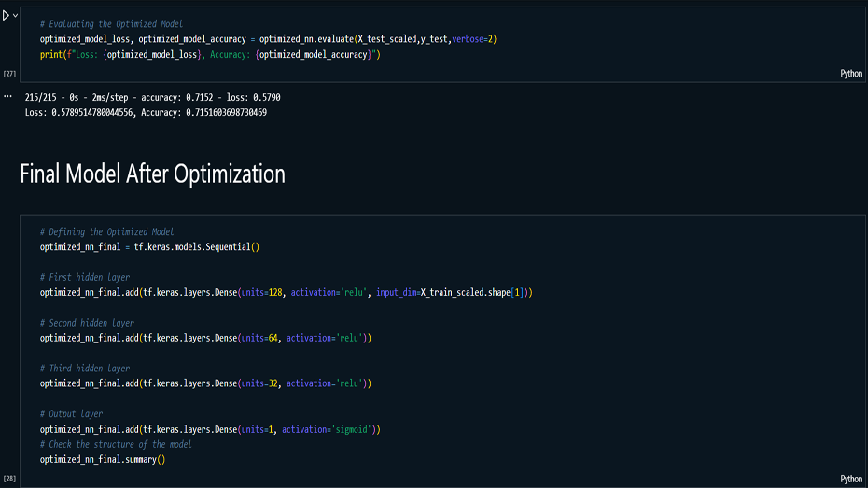Image resolution: width=868 pixels, height=488 pixels.
Task: Click the execution count [28]
Action: [x=9, y=479]
